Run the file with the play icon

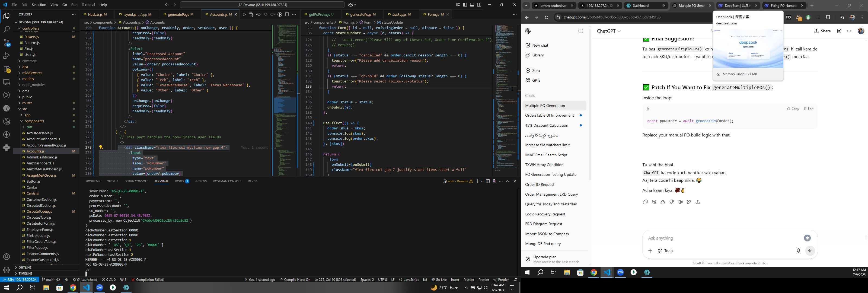point(244,14)
